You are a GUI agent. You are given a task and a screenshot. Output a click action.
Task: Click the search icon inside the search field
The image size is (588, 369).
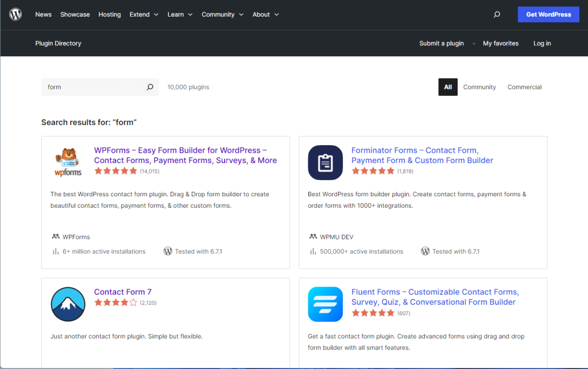pyautogui.click(x=150, y=87)
